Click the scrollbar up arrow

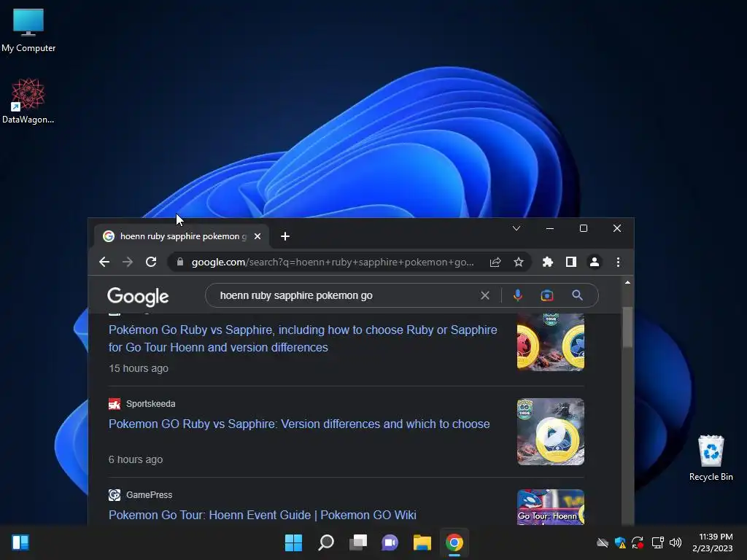point(627,282)
